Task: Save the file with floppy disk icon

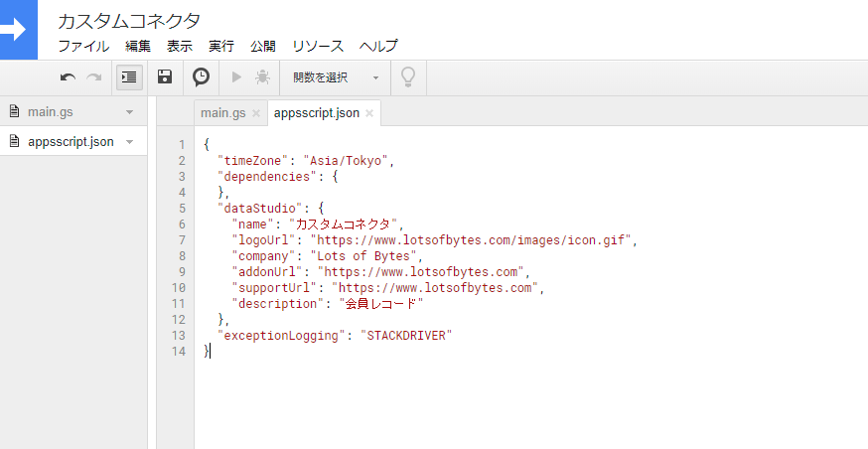Action: click(166, 77)
